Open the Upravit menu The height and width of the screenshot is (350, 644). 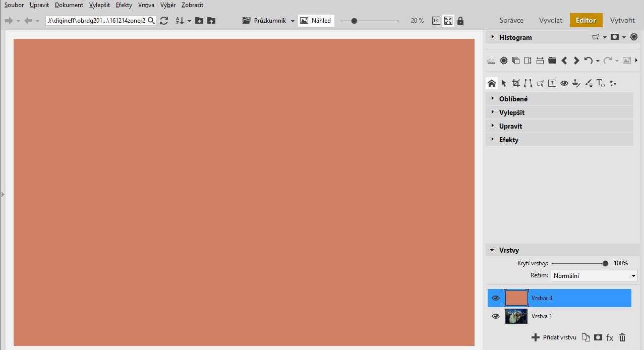(39, 5)
